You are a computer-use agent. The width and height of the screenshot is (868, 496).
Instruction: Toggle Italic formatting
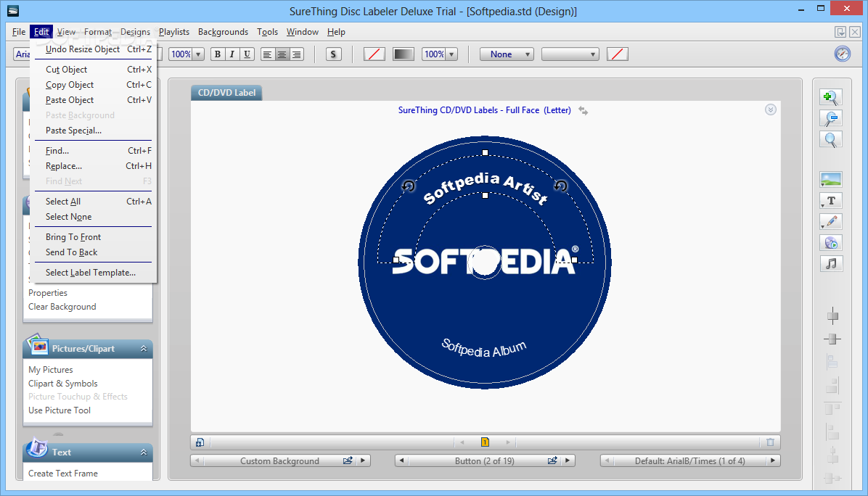click(232, 54)
